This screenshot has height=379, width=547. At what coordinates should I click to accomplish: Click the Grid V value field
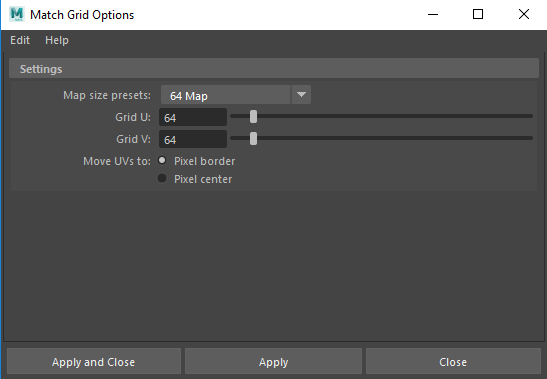pos(193,139)
